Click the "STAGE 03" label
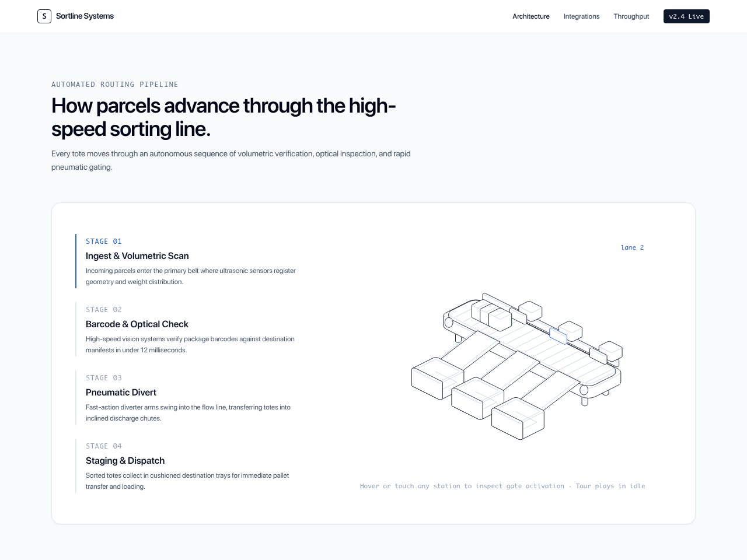Image resolution: width=747 pixels, height=560 pixels. 104,378
